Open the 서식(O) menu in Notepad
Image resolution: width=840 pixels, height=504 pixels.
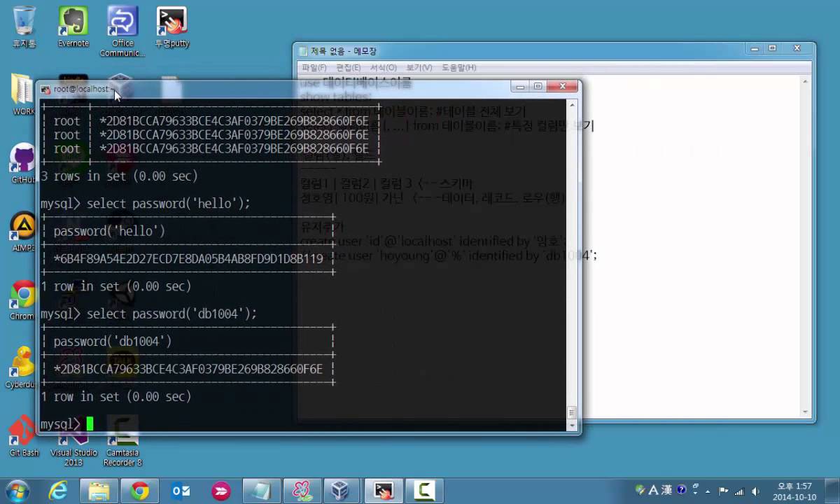pos(383,67)
